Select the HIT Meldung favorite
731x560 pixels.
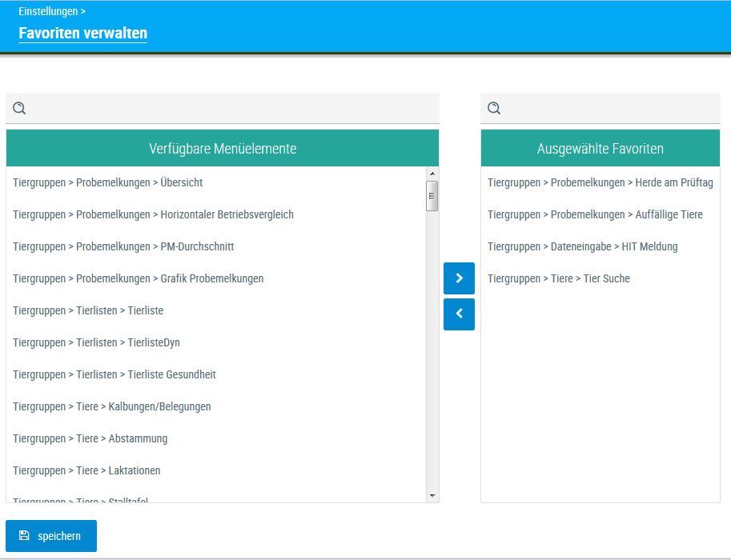coord(582,246)
